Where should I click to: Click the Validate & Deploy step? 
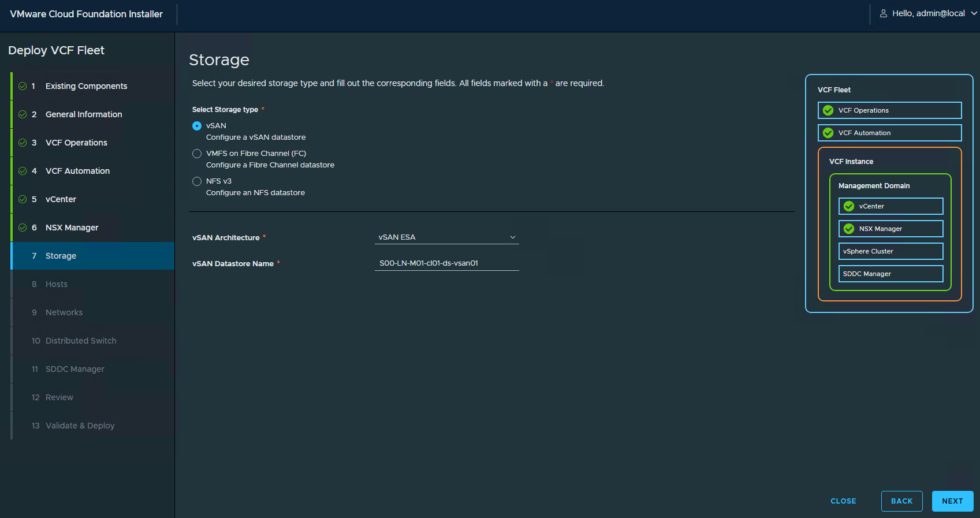click(92, 426)
